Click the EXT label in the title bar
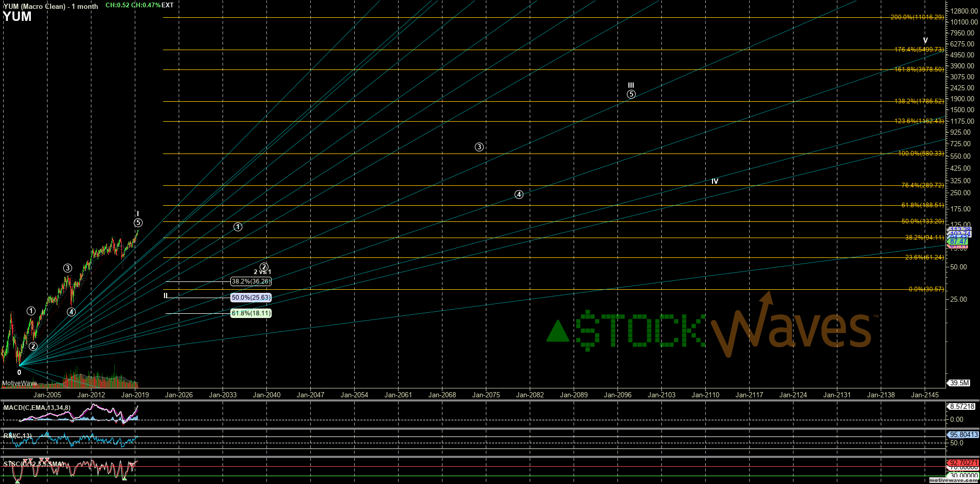This screenshot has width=980, height=484. coord(167,5)
